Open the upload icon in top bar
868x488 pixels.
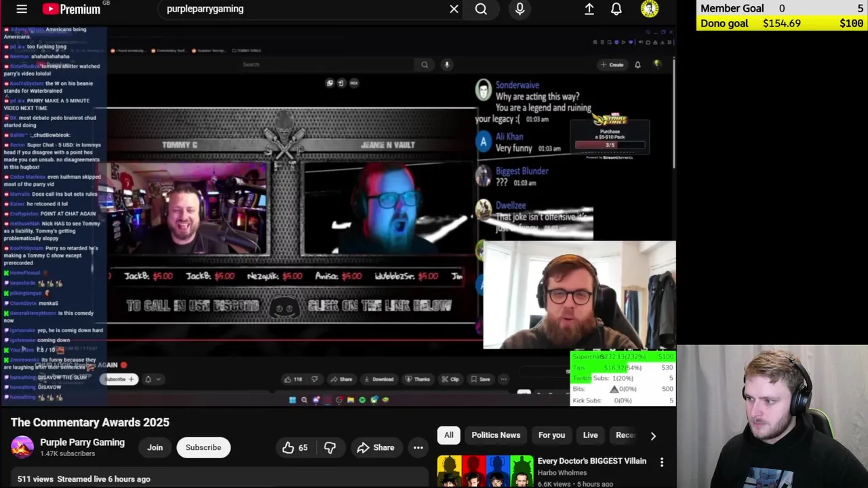[x=589, y=9]
